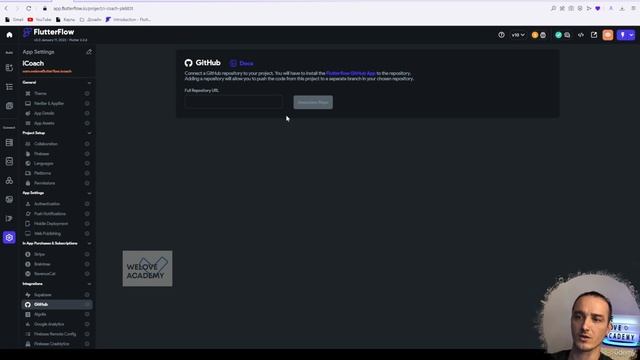Open the FlutterFlow home dashboard icon
This screenshot has height=360, width=640.
tap(9, 35)
